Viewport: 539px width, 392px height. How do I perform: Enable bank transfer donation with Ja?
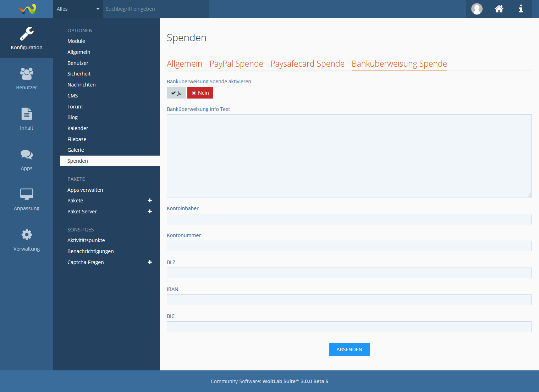(x=176, y=93)
